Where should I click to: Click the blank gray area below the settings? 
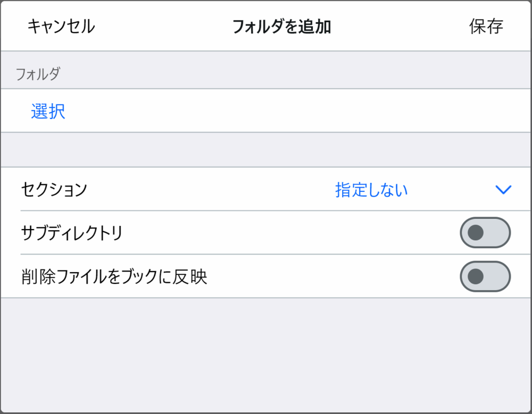[x=266, y=353]
